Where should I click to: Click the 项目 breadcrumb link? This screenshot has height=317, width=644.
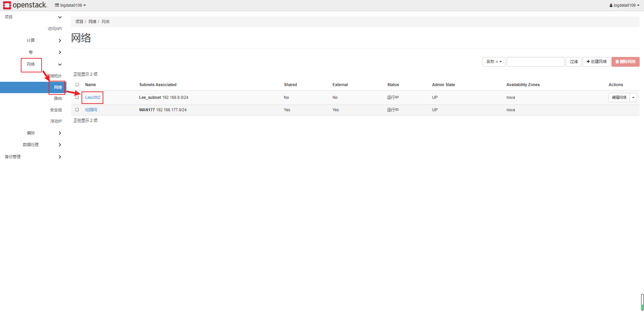pos(79,22)
